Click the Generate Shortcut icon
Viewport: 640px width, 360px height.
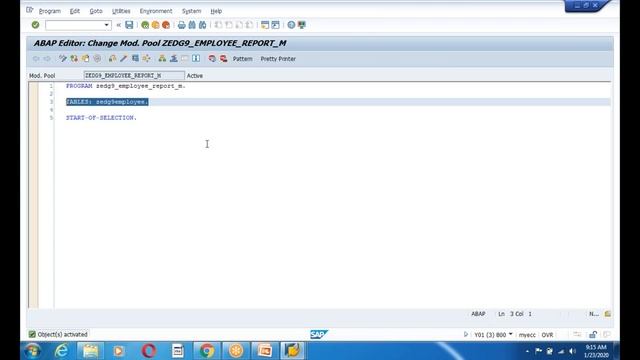click(276, 25)
